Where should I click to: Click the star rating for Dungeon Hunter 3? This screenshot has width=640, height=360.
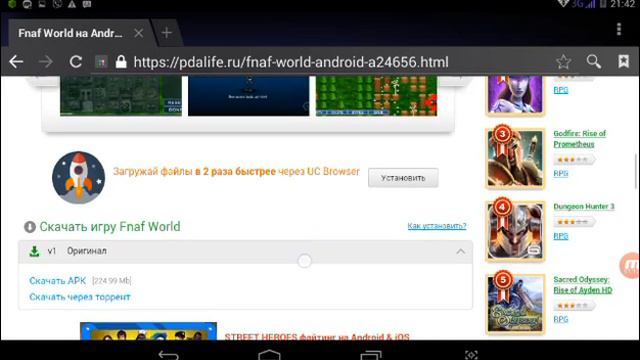click(x=574, y=222)
